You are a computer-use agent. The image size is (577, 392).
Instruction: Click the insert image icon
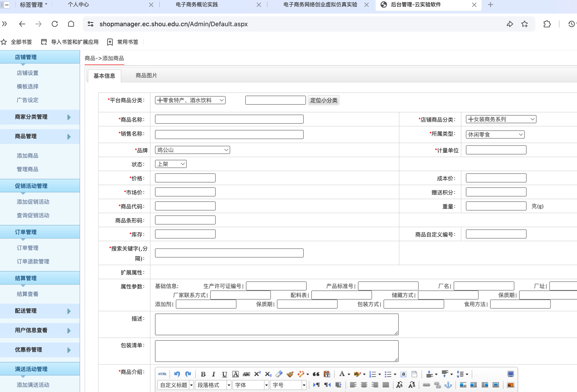(510, 385)
